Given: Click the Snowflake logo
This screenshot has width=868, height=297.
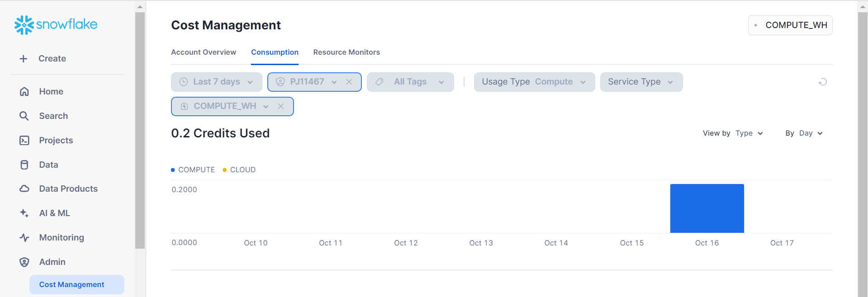Looking at the screenshot, I should 56,25.
